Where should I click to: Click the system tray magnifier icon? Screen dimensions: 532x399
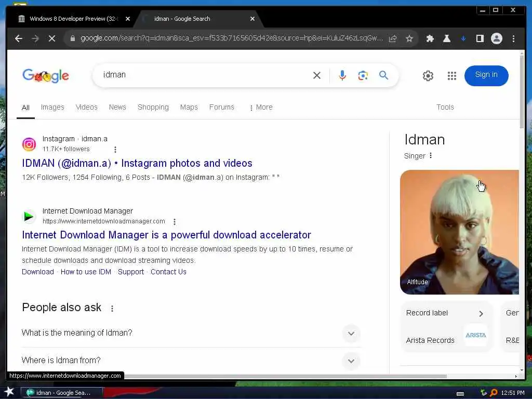[494, 393]
